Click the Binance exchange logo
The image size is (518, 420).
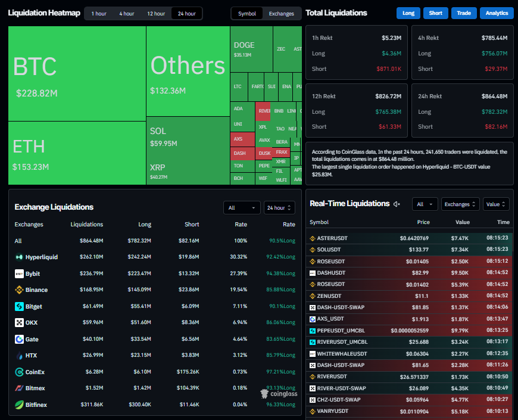pos(19,290)
